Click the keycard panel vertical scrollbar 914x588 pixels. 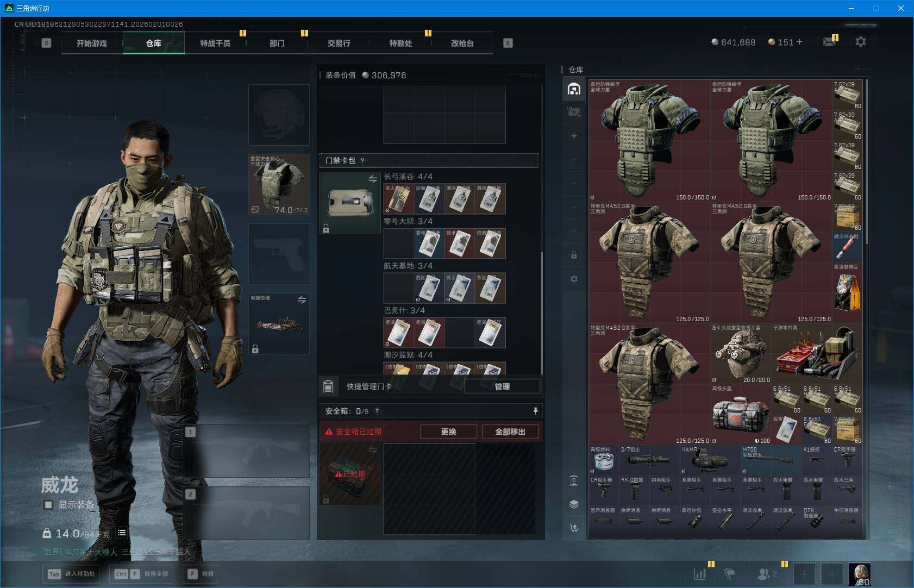(541, 312)
